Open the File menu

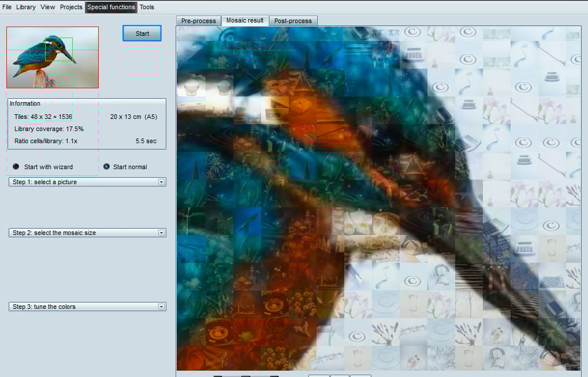pyautogui.click(x=7, y=7)
